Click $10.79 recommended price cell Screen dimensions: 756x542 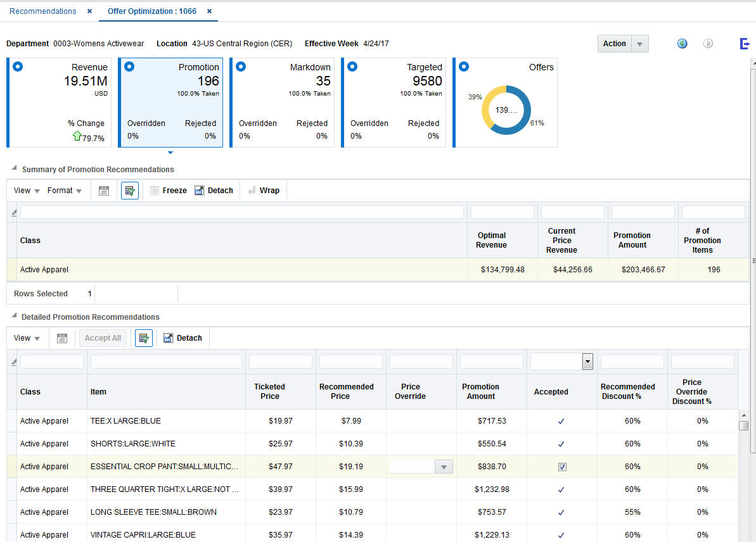[x=350, y=512]
